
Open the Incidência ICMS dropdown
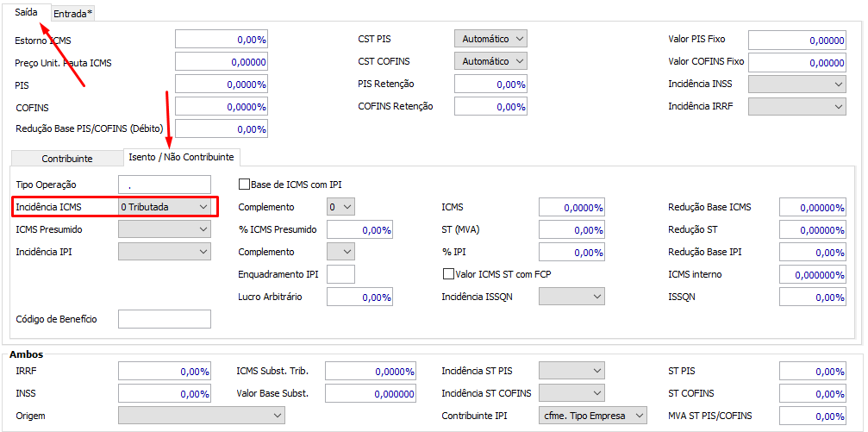point(165,207)
